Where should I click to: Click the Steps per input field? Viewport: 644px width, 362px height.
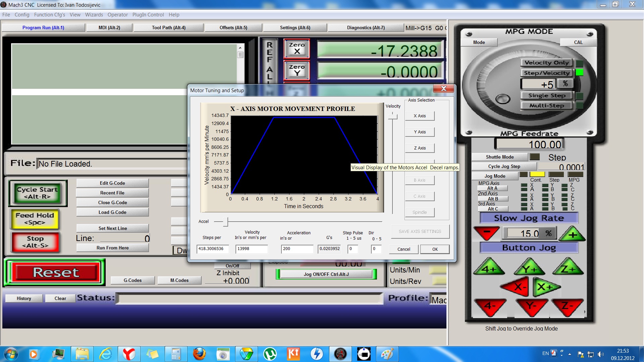[x=212, y=249]
